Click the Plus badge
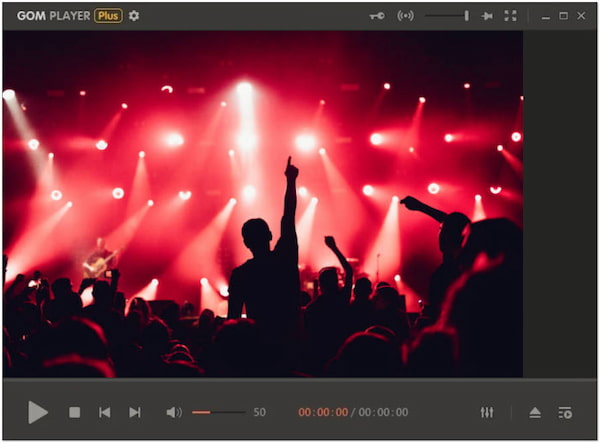Viewport: 600px width, 443px height. coord(108,16)
